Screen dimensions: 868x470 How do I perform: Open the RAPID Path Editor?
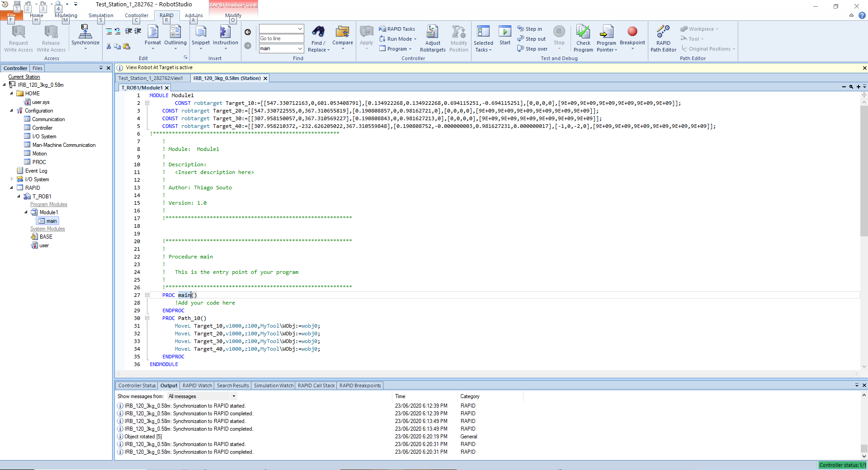(663, 33)
